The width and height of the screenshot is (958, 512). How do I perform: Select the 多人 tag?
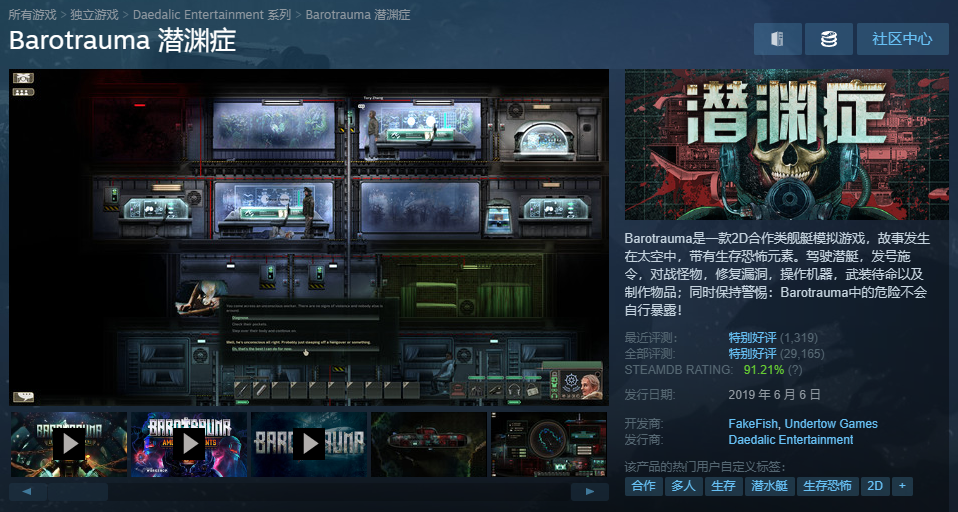[683, 486]
